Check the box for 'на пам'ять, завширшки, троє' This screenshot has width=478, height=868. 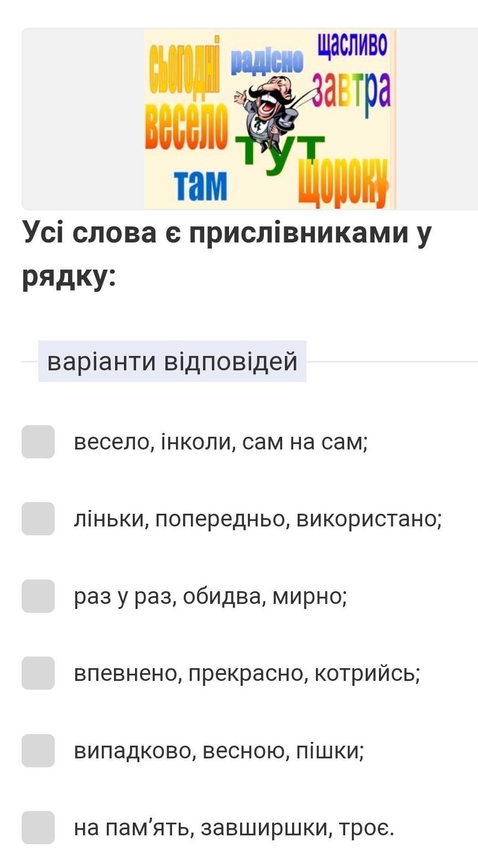pyautogui.click(x=38, y=828)
